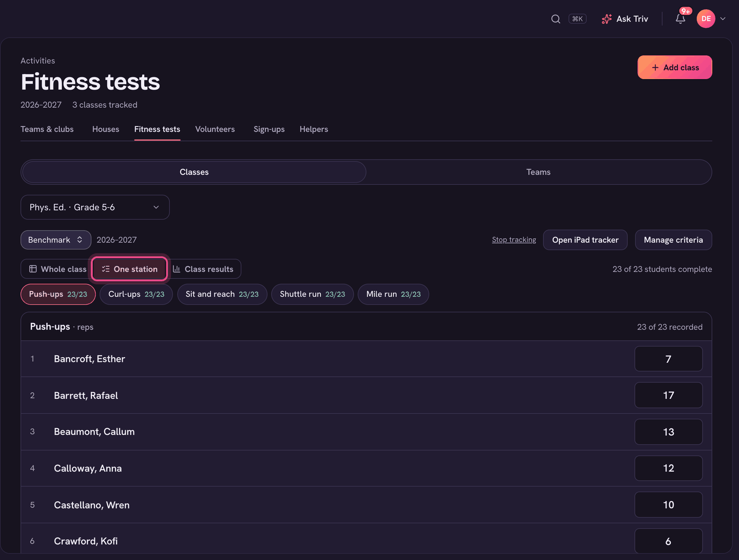
Task: Switch to Whole class view
Action: [57, 269]
